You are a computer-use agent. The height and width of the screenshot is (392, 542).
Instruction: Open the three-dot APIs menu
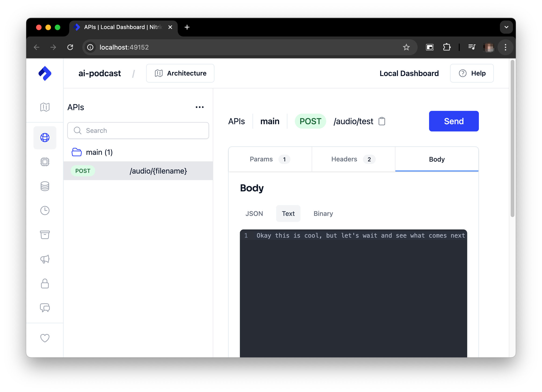tap(199, 107)
